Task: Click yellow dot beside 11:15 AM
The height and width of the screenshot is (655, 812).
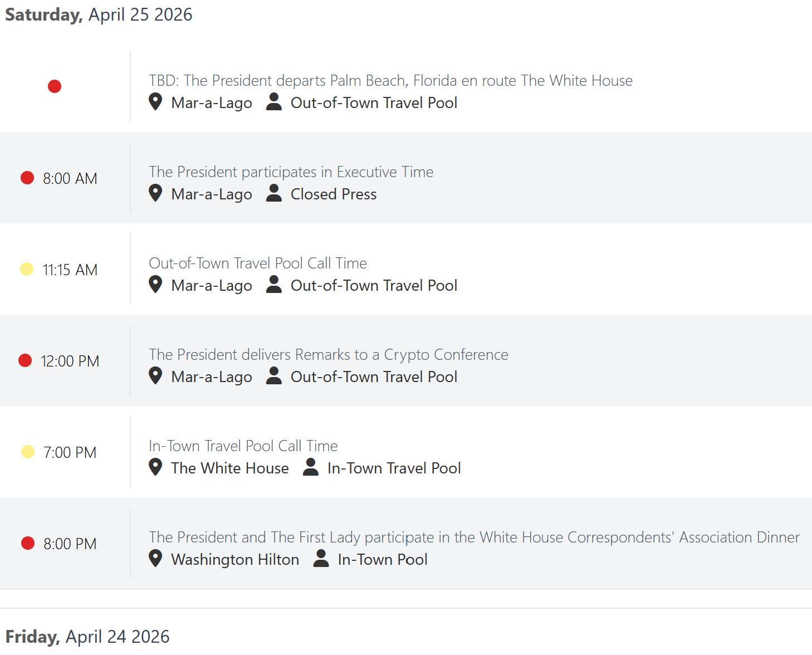Action: coord(27,269)
